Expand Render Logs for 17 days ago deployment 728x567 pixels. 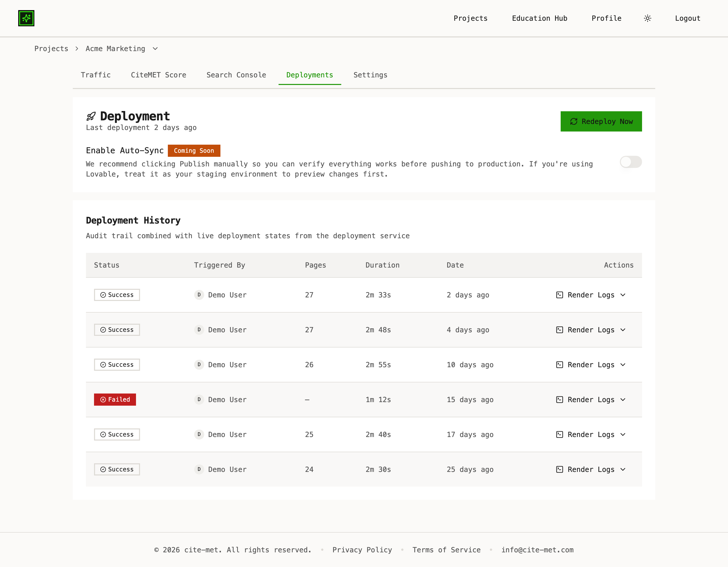click(591, 434)
